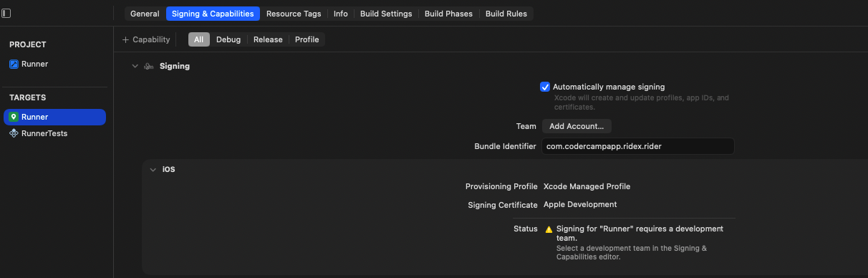The image size is (868, 278).
Task: Select RunnerTests in the targets list
Action: [55, 133]
